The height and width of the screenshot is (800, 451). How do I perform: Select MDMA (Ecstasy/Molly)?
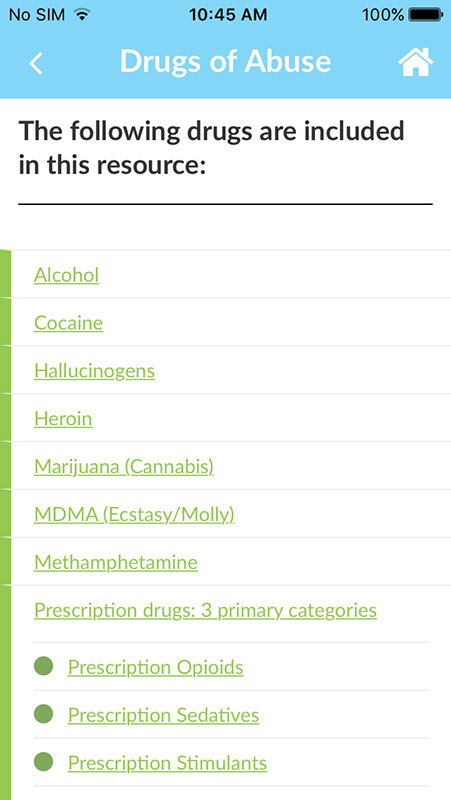coord(134,515)
